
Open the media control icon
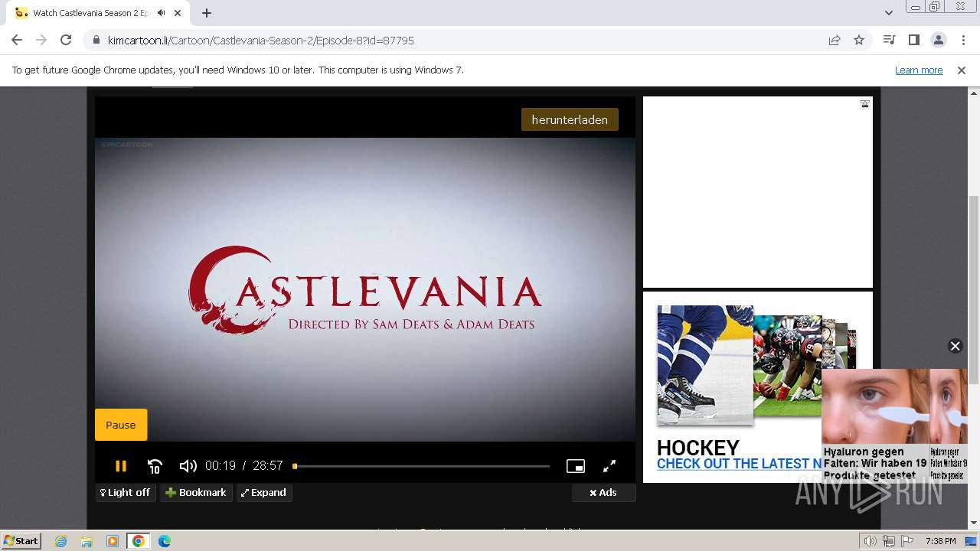pos(889,40)
